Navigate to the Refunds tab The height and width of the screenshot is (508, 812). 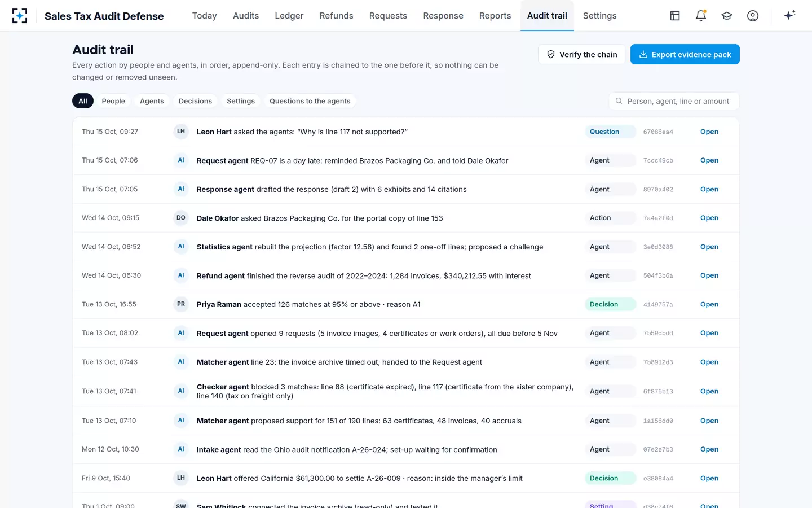tap(336, 16)
